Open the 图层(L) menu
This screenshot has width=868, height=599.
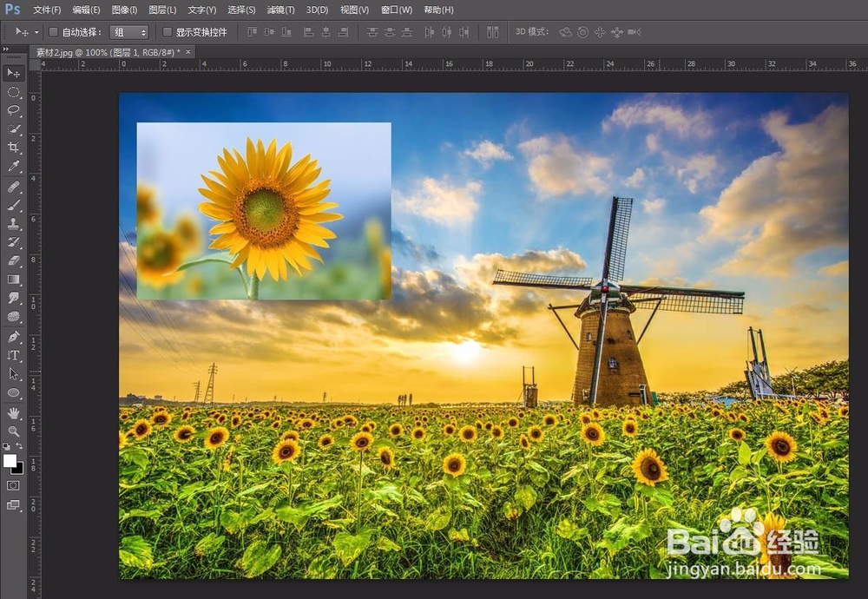[162, 10]
